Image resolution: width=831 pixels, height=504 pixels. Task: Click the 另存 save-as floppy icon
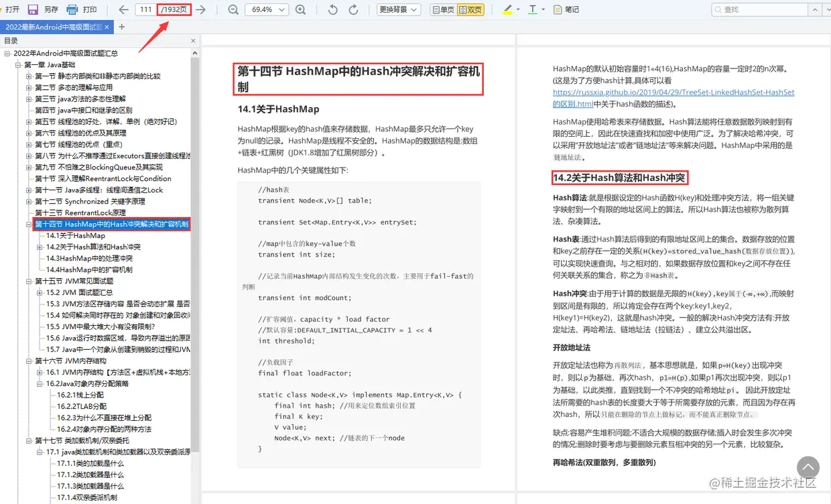click(33, 9)
